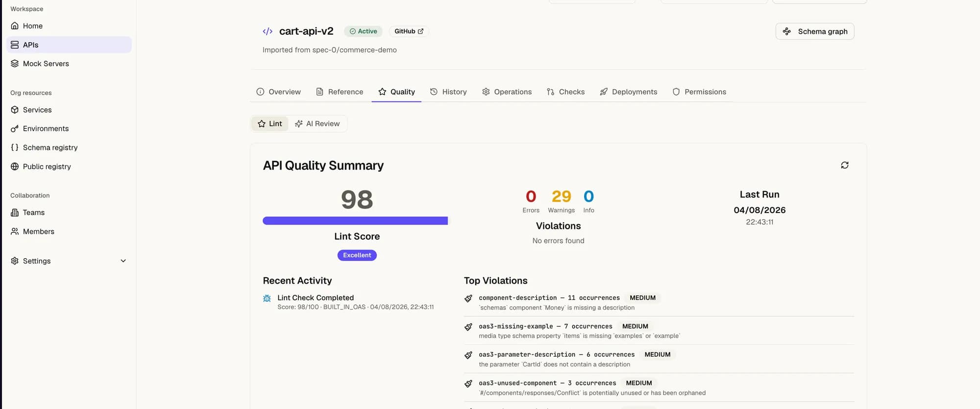Switch to the Overview tab
The height and width of the screenshot is (409, 980).
[x=278, y=92]
